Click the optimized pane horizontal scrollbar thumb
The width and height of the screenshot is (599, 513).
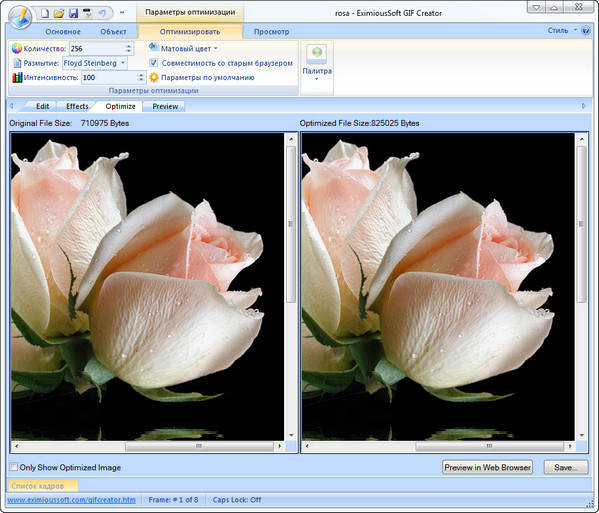[x=489, y=446]
